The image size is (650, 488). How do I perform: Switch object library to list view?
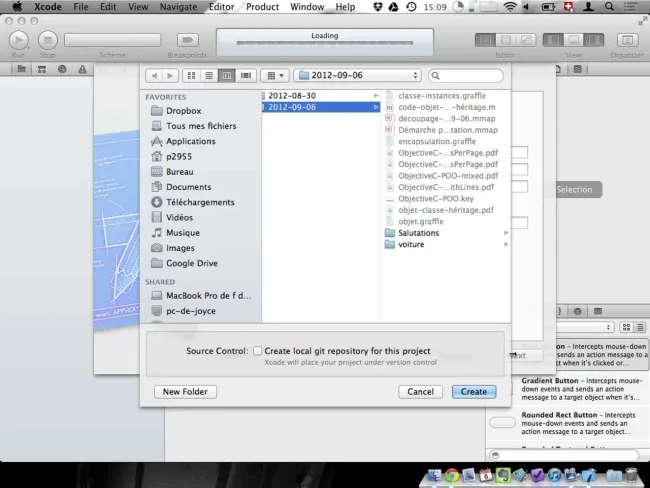(x=640, y=328)
